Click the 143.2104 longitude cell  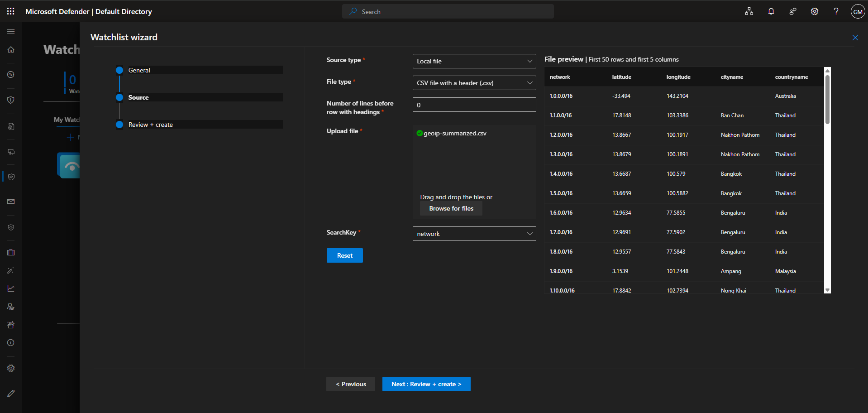[677, 96]
